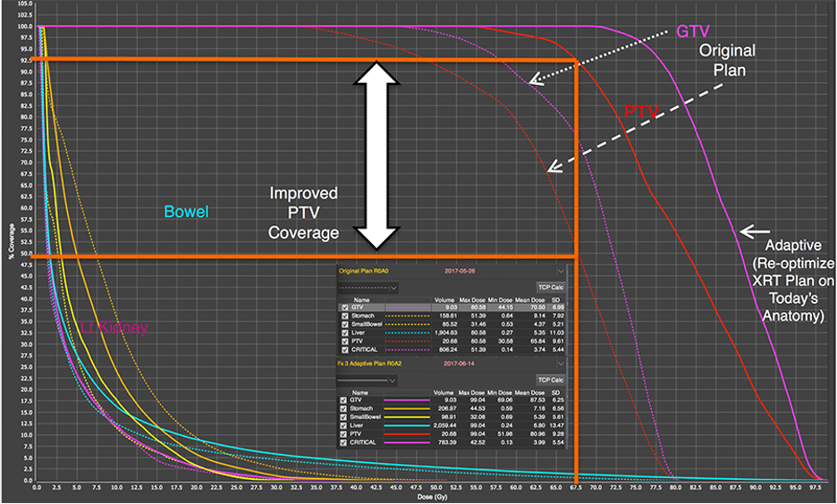Viewport: 837px width, 504px height.
Task: Click Stomach volume value 206.97
Action: 445,408
